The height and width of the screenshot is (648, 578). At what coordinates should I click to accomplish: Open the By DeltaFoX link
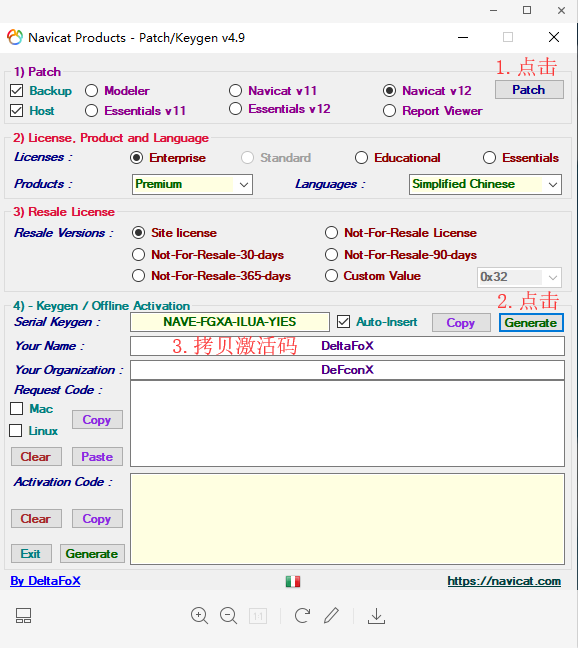[45, 581]
